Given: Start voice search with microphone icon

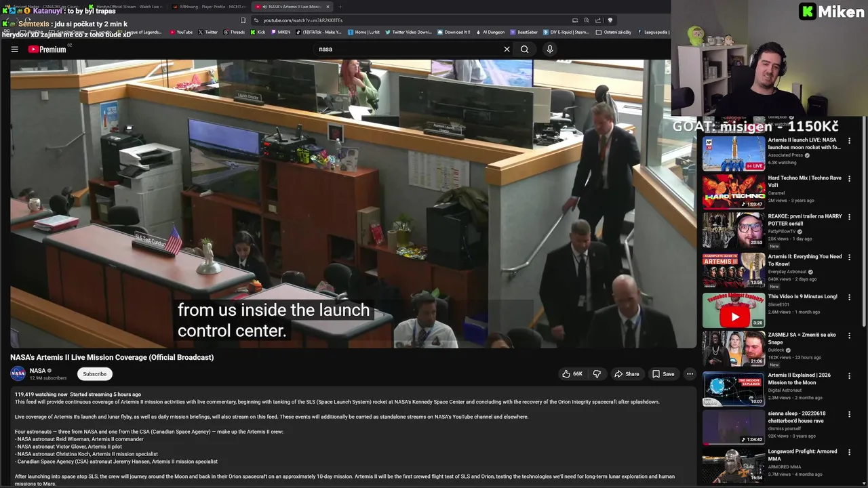Looking at the screenshot, I should click(x=550, y=49).
